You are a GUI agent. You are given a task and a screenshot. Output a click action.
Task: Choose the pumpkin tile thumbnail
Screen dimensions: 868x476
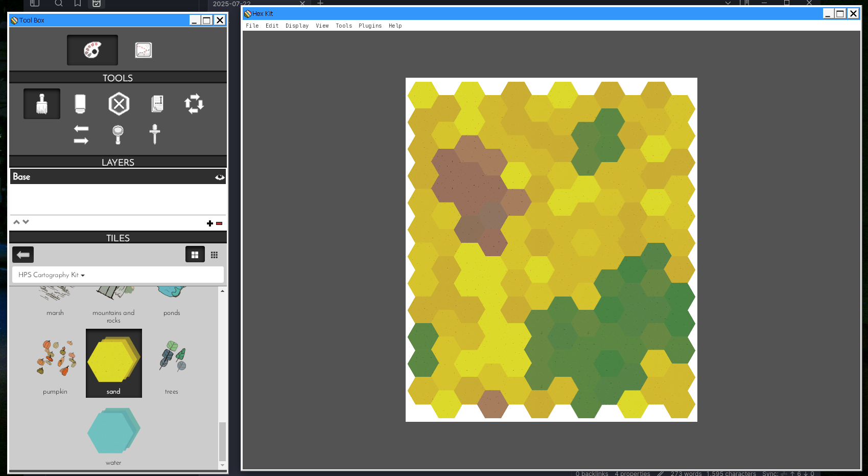(56, 358)
